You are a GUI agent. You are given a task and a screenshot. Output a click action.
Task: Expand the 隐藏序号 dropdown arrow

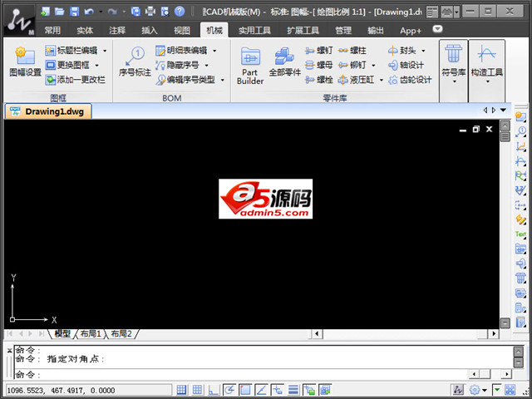(x=206, y=65)
